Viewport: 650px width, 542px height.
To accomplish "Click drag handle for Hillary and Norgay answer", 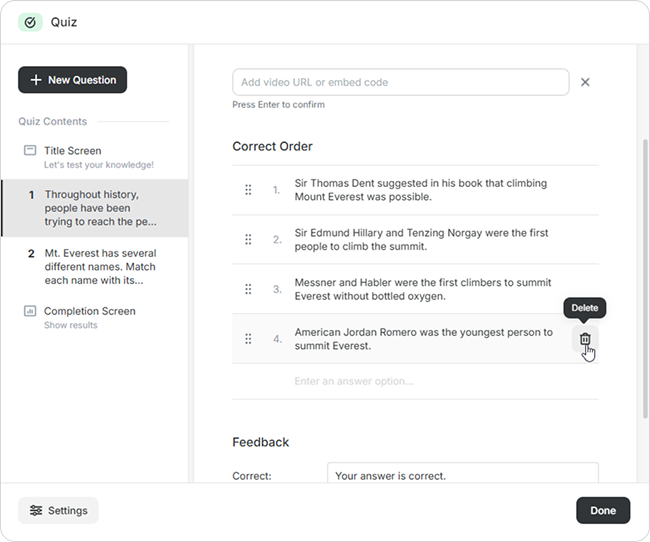I will [248, 240].
